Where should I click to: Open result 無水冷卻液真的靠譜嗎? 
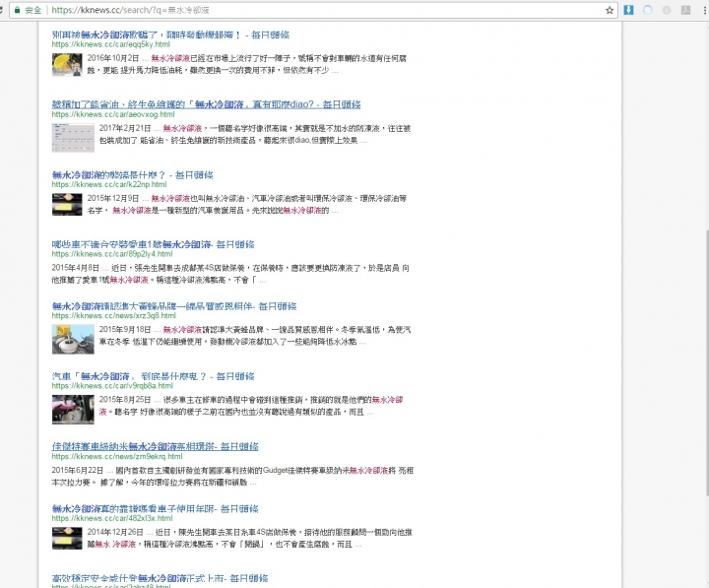pyautogui.click(x=156, y=509)
